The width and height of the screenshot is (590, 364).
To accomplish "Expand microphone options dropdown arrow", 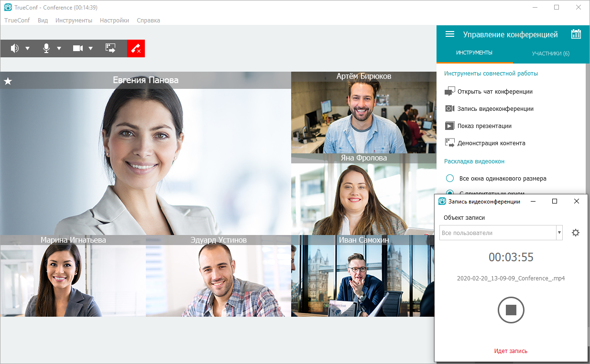I will [x=59, y=48].
